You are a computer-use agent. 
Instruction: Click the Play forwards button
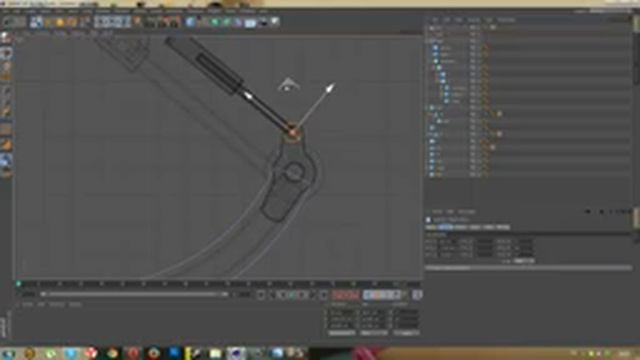[x=293, y=295]
